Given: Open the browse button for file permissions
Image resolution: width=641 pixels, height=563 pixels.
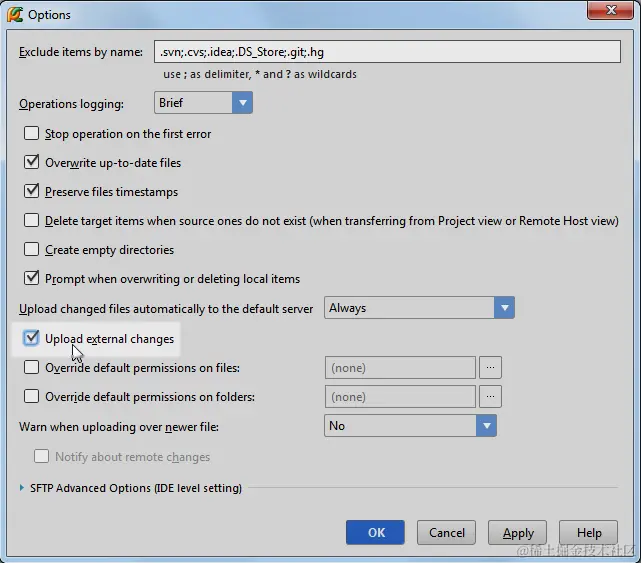Looking at the screenshot, I should (490, 368).
